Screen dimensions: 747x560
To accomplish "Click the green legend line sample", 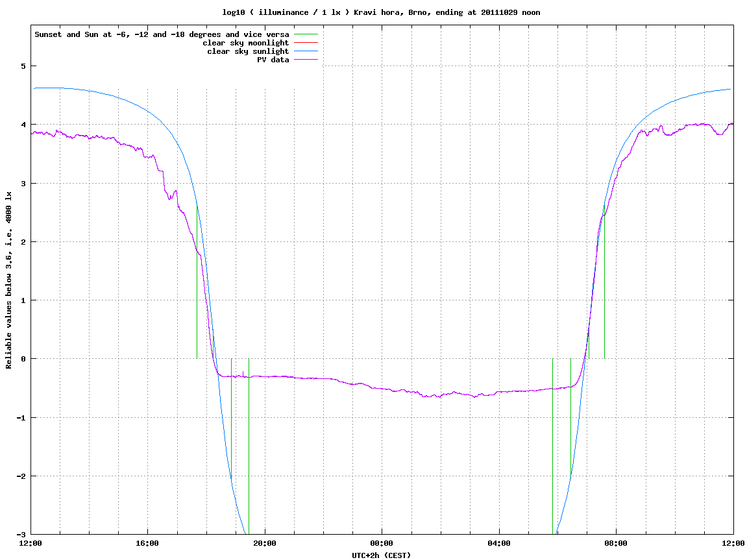I will (306, 34).
